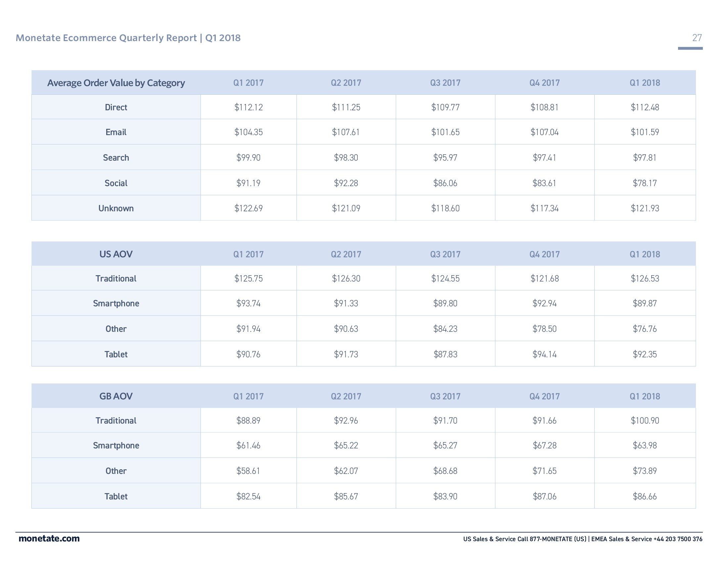This screenshot has width=728, height=563.
Task: Click the Email row label
Action: (116, 132)
